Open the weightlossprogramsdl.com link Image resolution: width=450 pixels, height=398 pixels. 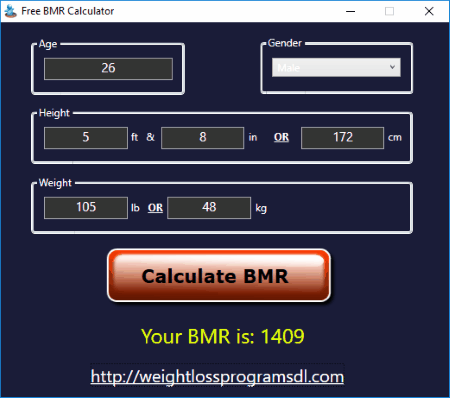click(x=217, y=377)
